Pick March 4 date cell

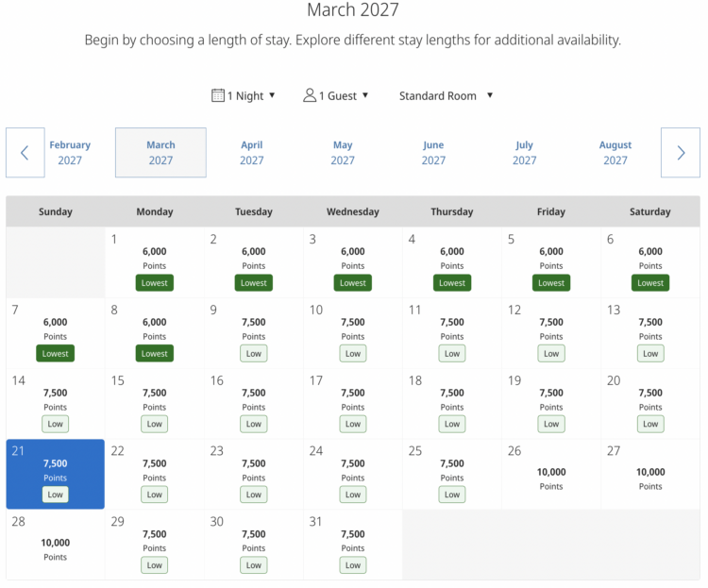[x=452, y=262]
